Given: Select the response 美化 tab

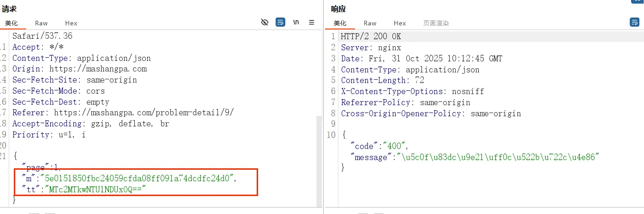Looking at the screenshot, I should pos(340,23).
